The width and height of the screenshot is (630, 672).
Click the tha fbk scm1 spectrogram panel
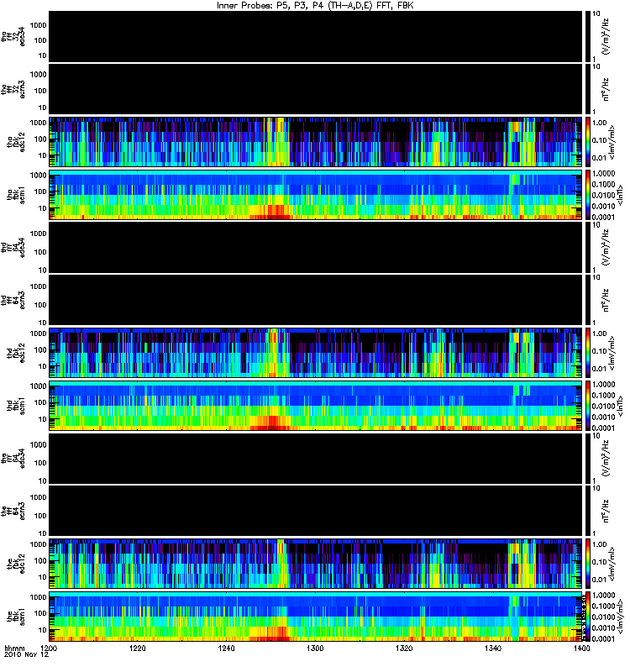point(316,195)
